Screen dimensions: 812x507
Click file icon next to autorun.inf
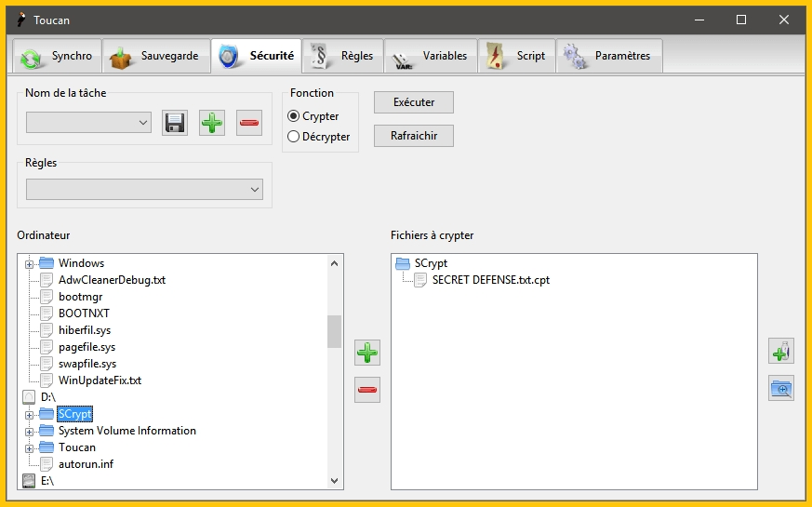click(47, 464)
